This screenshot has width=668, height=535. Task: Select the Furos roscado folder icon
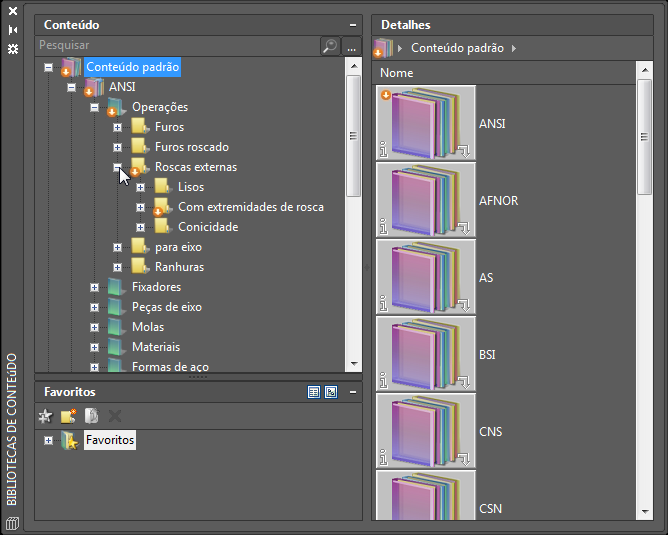[140, 147]
